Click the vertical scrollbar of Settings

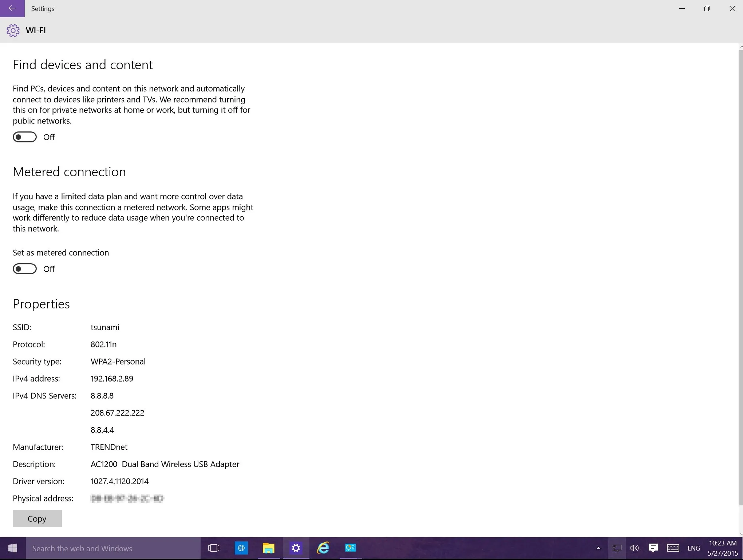[740, 277]
